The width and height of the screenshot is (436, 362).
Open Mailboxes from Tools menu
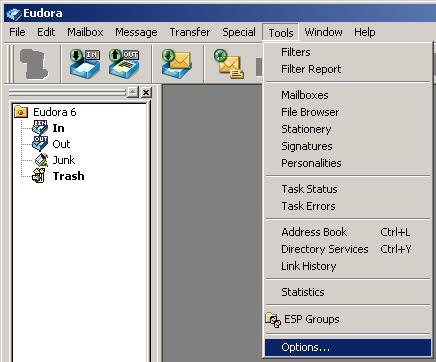click(x=348, y=95)
